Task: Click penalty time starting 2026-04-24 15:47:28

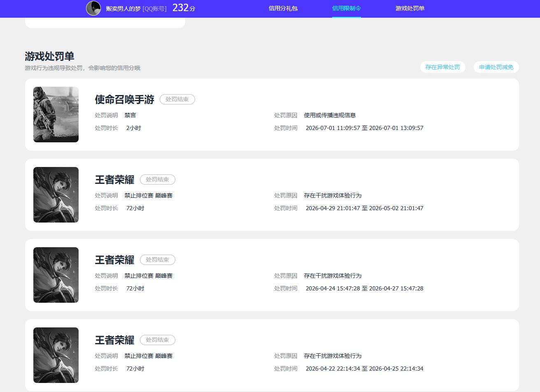Action: tap(365, 288)
